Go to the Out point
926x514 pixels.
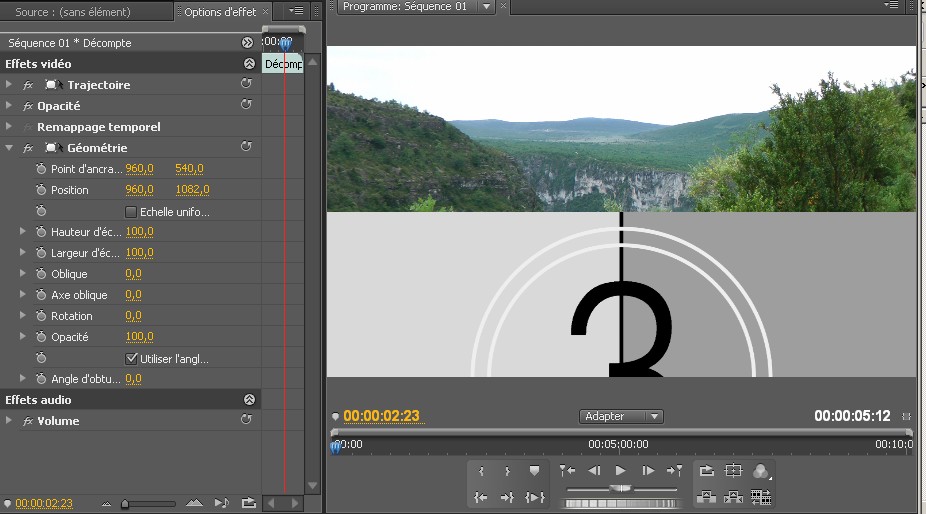507,497
